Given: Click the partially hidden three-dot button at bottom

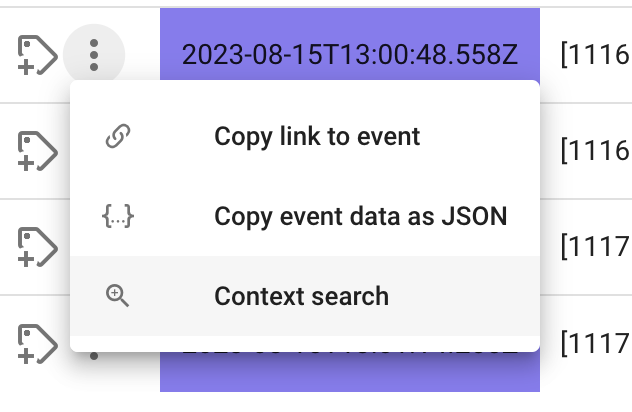Looking at the screenshot, I should point(94,356).
